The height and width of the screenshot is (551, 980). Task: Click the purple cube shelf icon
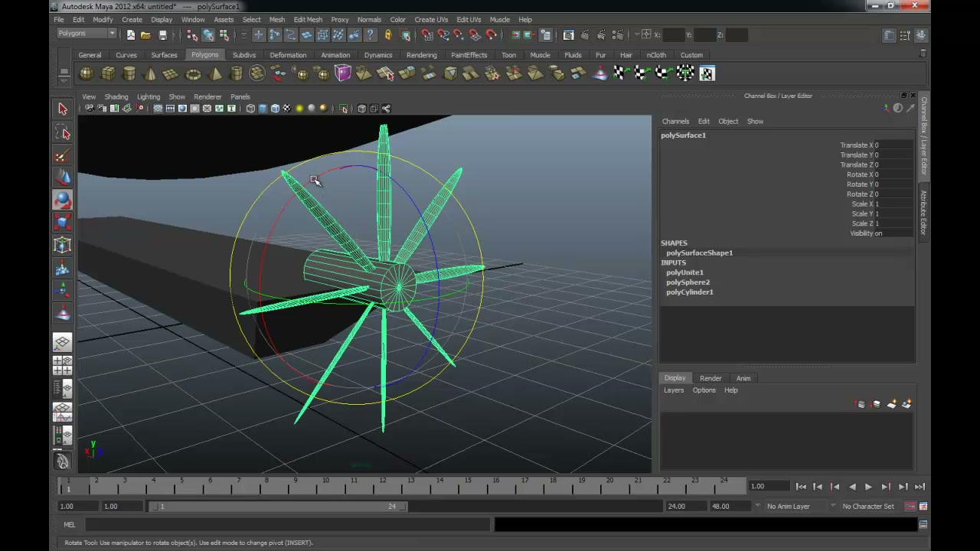tap(342, 73)
